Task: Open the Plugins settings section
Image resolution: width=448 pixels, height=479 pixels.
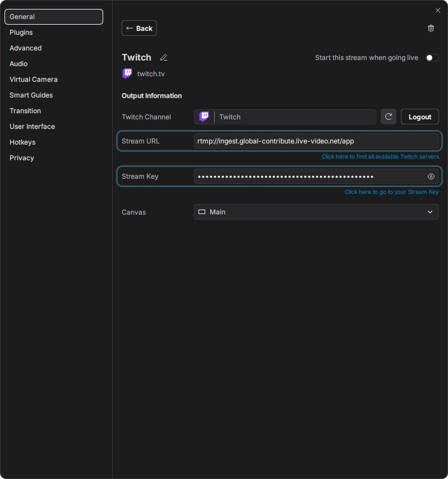Action: [x=21, y=32]
